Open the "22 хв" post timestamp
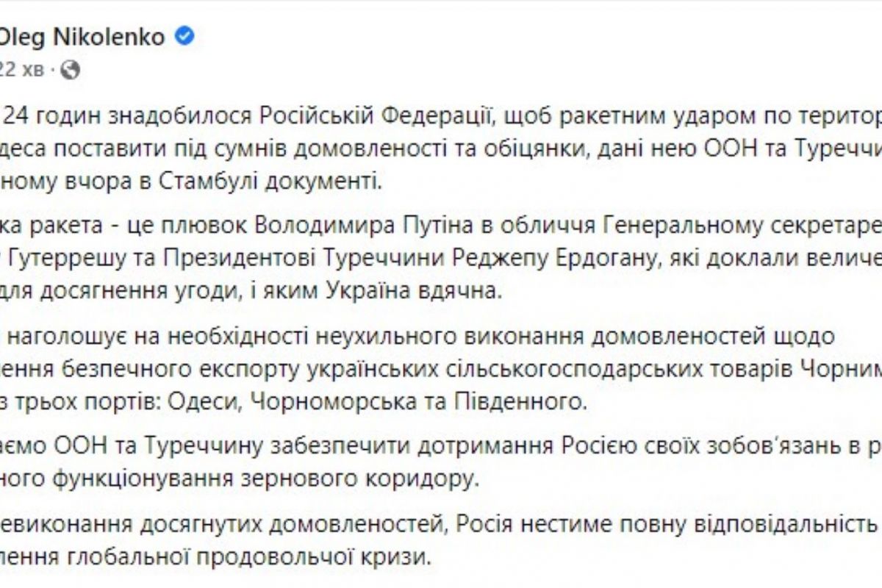 click(21, 71)
